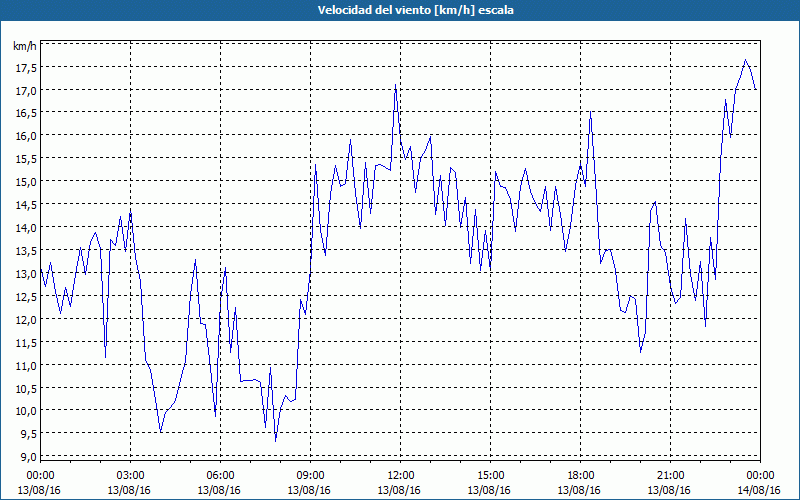
Task: Click the lowest wind speed point near 08:00
Action: [276, 441]
